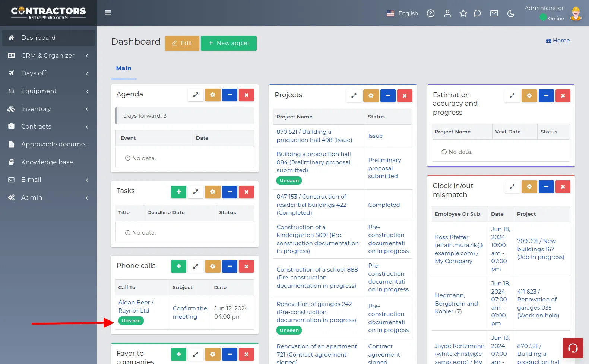589x364 pixels.
Task: Minimize the Projects applet
Action: (x=388, y=96)
